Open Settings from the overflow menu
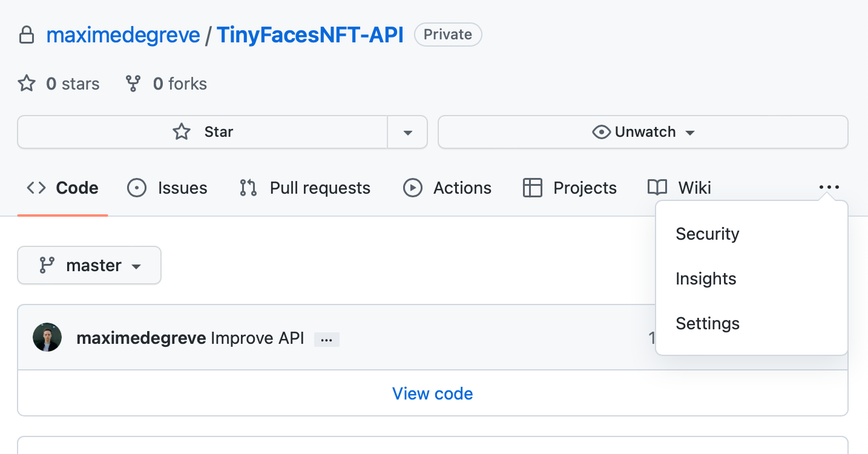 click(x=707, y=324)
